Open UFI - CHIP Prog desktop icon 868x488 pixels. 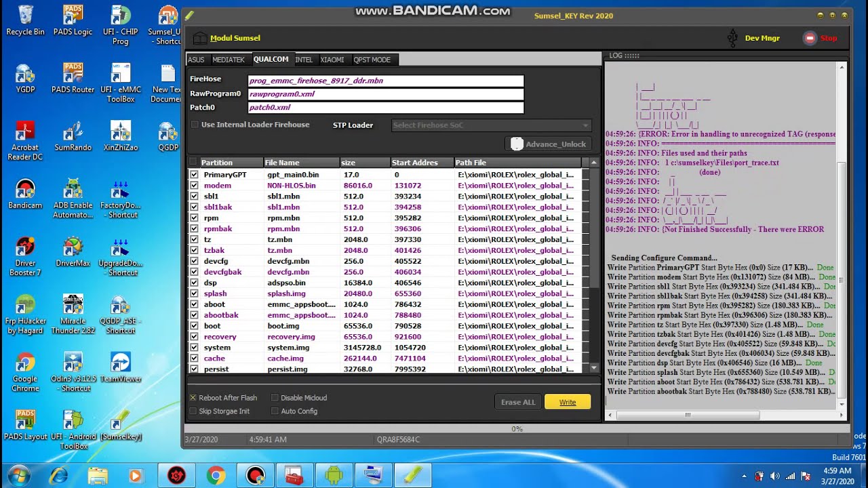pyautogui.click(x=120, y=25)
